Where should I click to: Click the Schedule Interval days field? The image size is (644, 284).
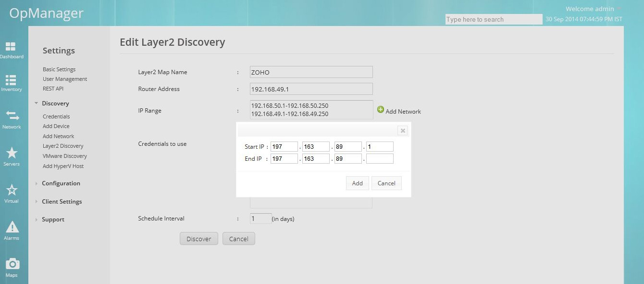pos(260,218)
